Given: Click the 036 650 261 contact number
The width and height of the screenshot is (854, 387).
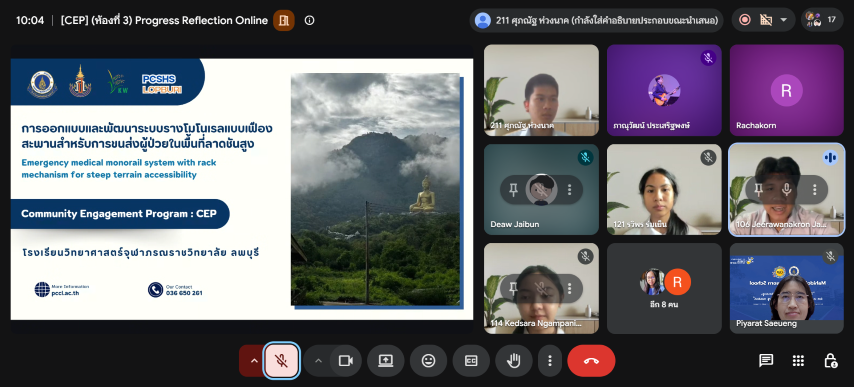Looking at the screenshot, I should pos(184,293).
